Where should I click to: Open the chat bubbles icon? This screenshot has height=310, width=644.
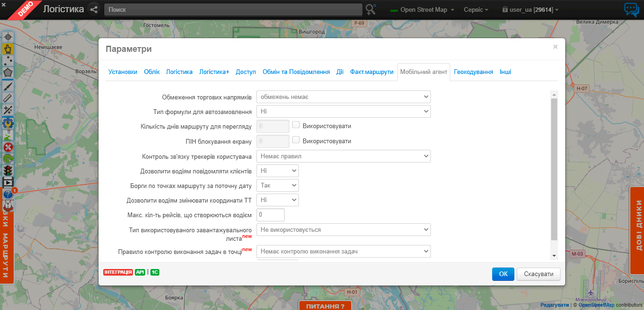coord(631,9)
